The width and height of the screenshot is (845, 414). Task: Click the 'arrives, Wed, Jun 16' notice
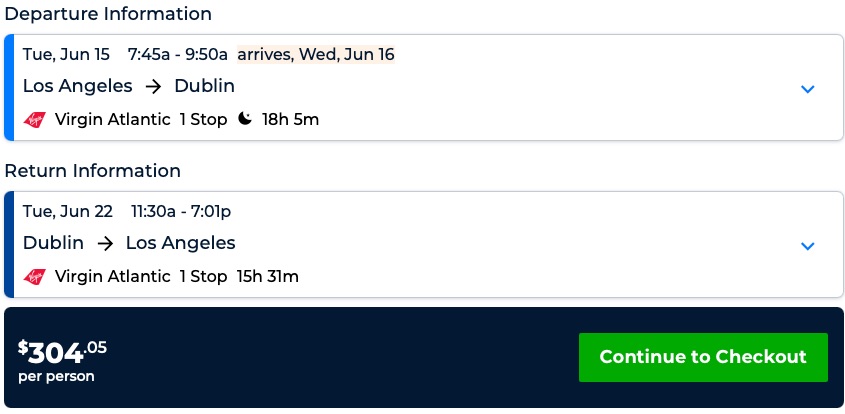[x=316, y=54]
